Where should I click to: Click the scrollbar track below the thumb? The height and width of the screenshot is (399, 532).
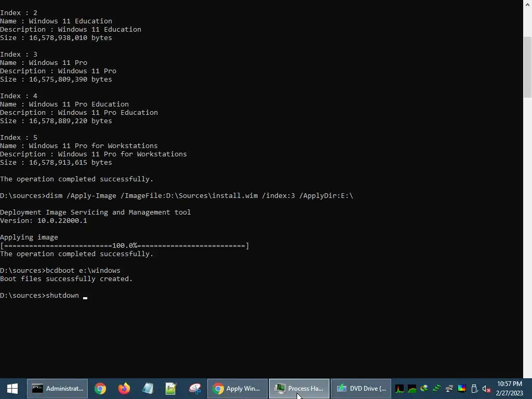528,237
